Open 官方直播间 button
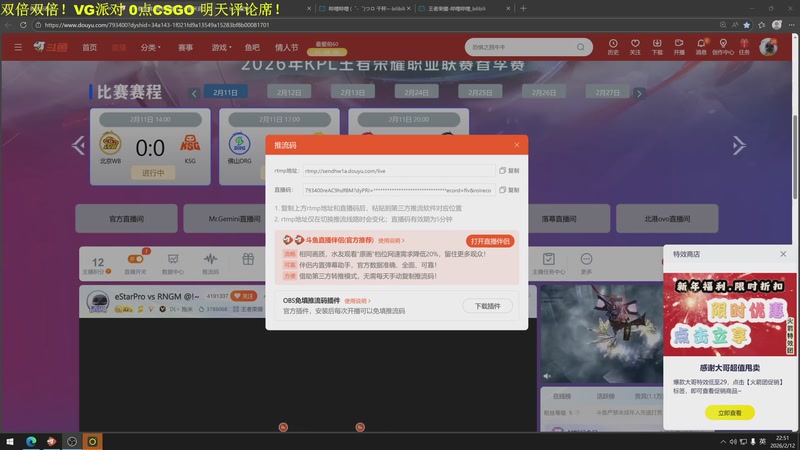The height and width of the screenshot is (450, 800). [x=127, y=219]
